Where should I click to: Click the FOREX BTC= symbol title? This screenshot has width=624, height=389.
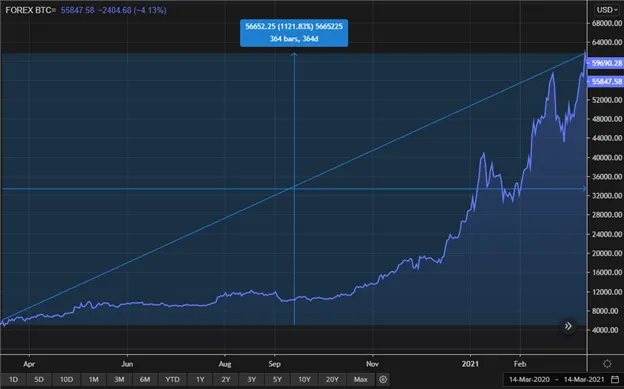31,10
